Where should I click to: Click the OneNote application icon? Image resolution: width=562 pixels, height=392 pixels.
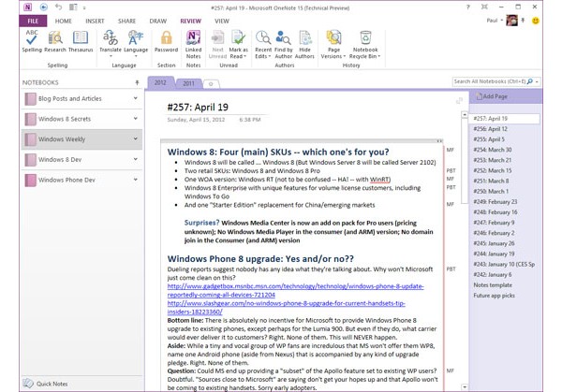click(x=27, y=7)
